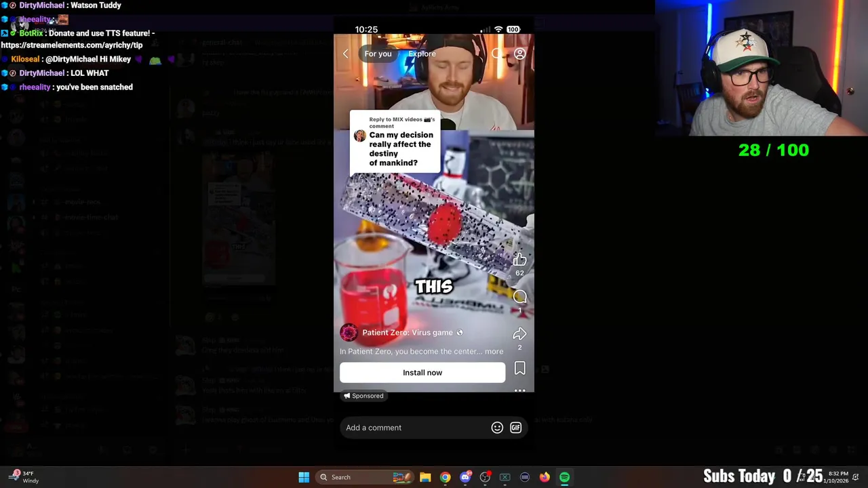
Task: Open File Explorer from the taskbar
Action: pyautogui.click(x=425, y=477)
